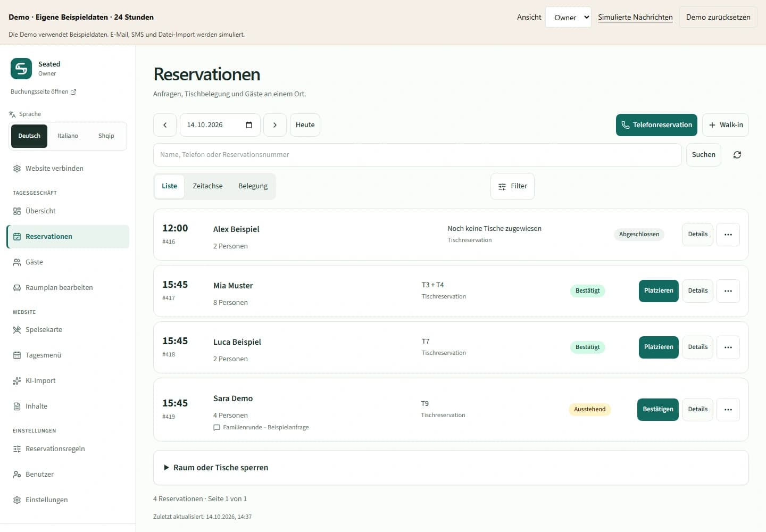
Task: Switch language to Italiano
Action: coord(68,136)
